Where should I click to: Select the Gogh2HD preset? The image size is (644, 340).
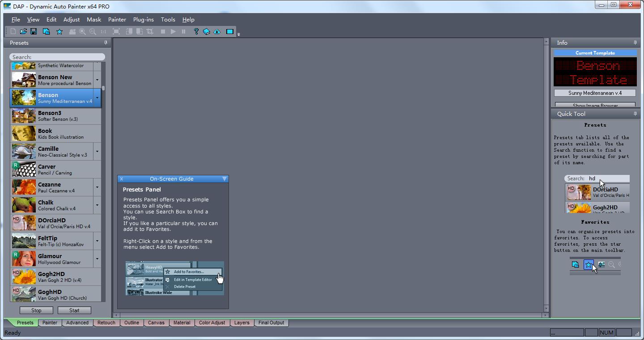pos(55,277)
